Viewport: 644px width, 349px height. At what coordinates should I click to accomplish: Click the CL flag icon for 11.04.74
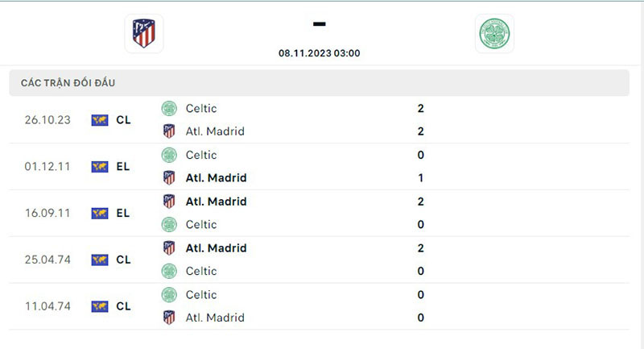coord(100,306)
